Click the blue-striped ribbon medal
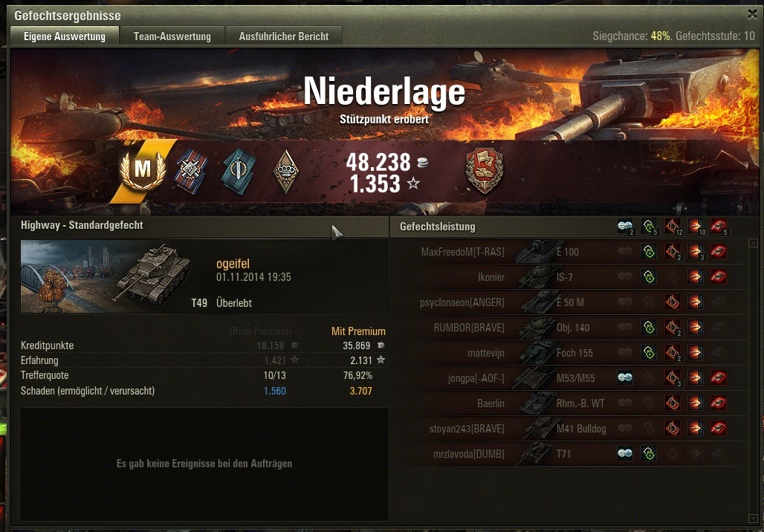Screen dimensions: 764x532 (x=192, y=171)
